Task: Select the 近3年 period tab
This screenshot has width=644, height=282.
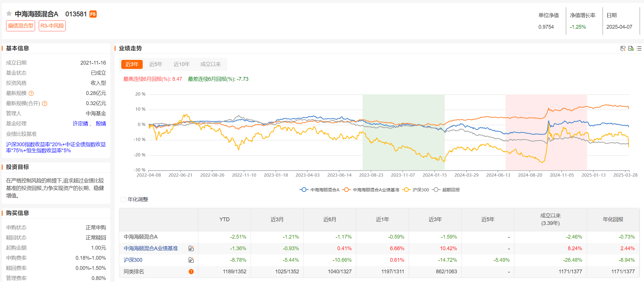Action: click(132, 64)
